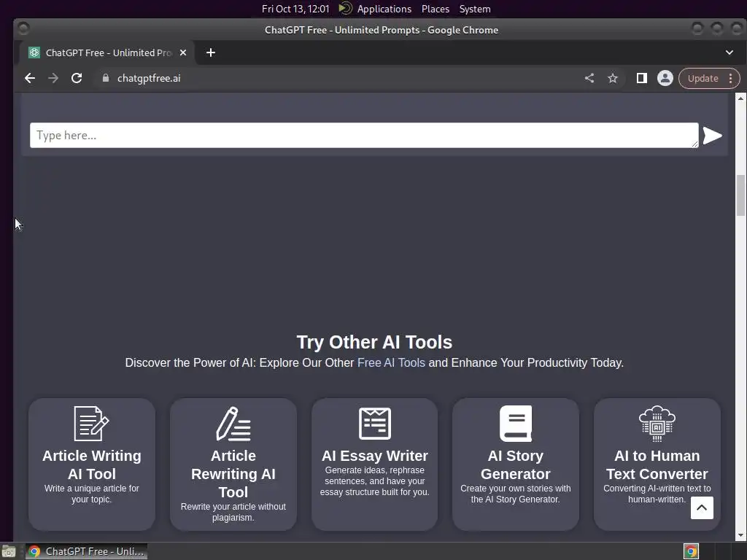
Task: Click 'Create your own stories' description text
Action: [x=516, y=494]
